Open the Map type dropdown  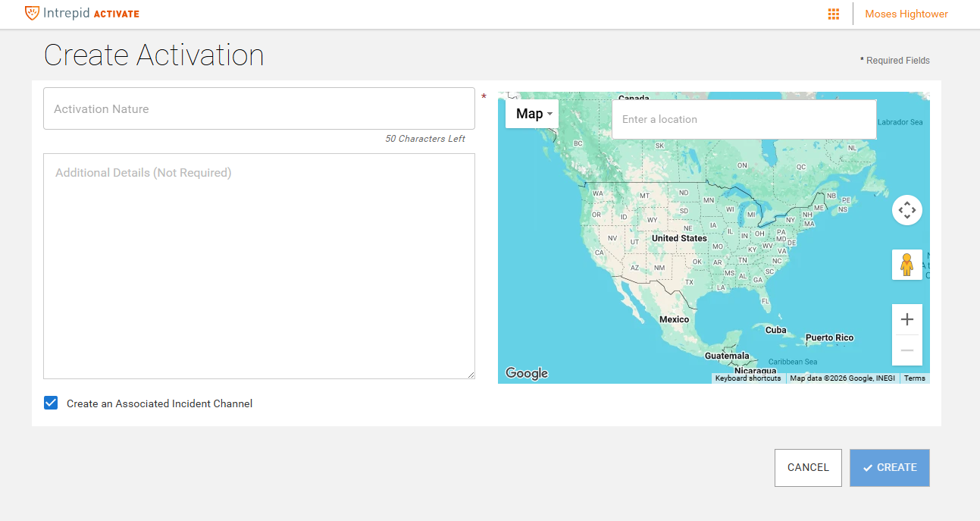532,114
